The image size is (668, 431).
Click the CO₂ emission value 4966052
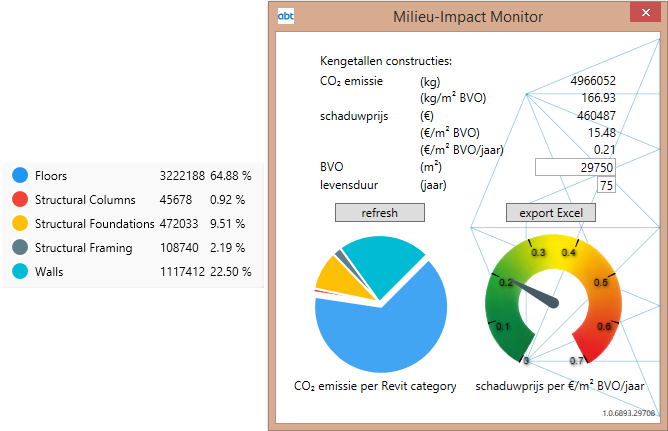593,80
